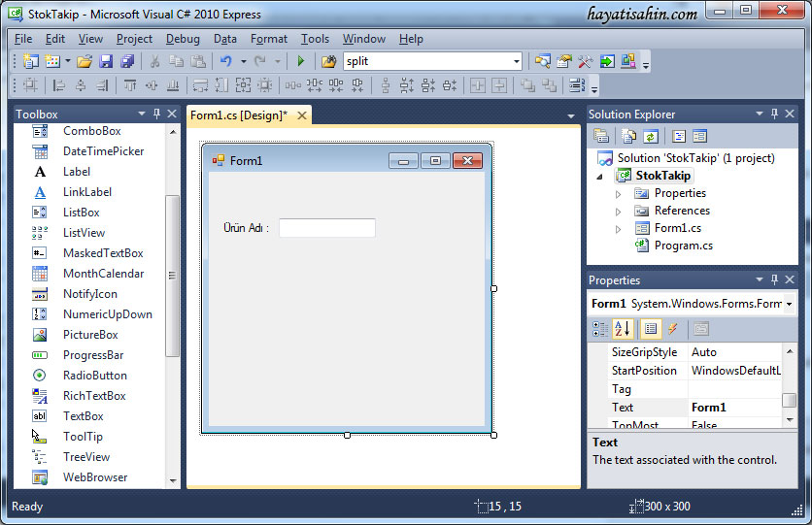The image size is (812, 525).
Task: Open the File menu
Action: (23, 39)
